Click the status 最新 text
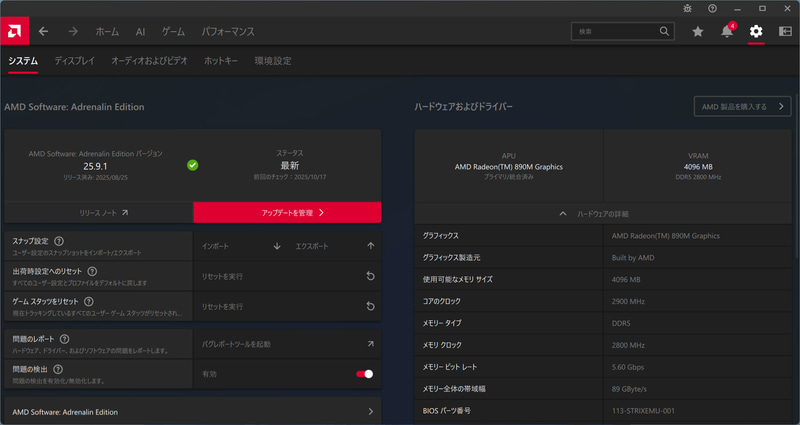The height and width of the screenshot is (425, 800). tap(290, 165)
